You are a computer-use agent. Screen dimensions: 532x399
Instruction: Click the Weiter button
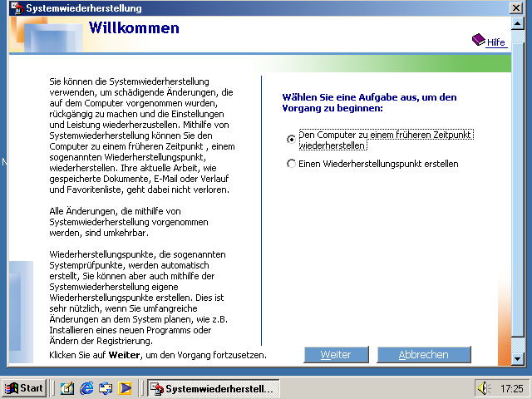pyautogui.click(x=336, y=355)
